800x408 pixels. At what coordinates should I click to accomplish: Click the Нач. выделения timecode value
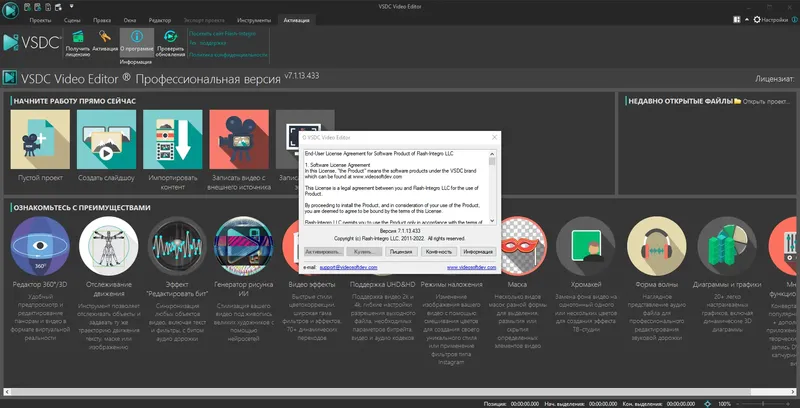(x=603, y=404)
